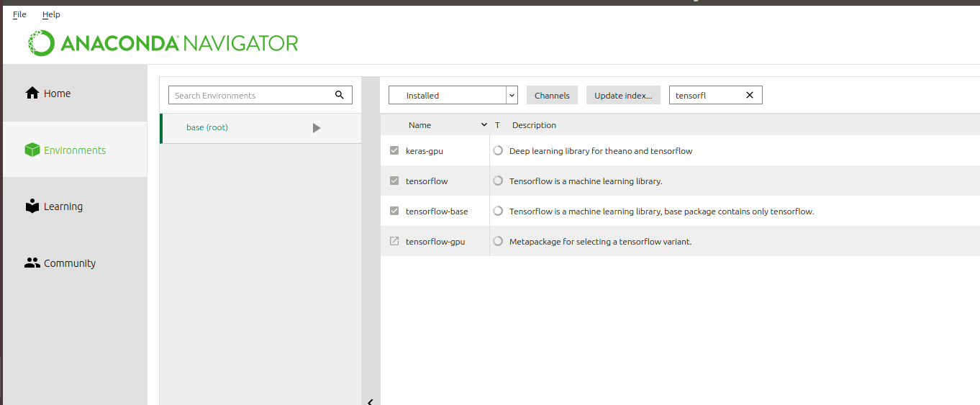Open the Learning tab
The height and width of the screenshot is (405, 980).
pos(75,206)
